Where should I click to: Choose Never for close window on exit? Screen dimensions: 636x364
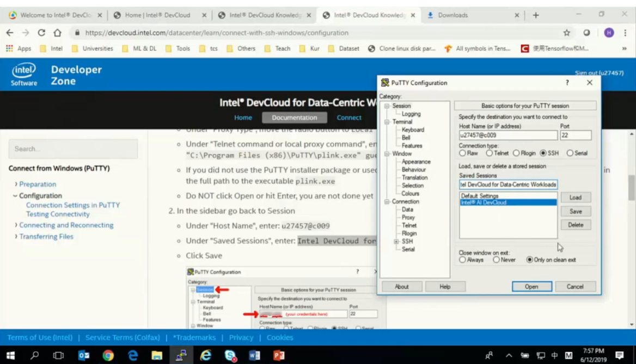496,260
